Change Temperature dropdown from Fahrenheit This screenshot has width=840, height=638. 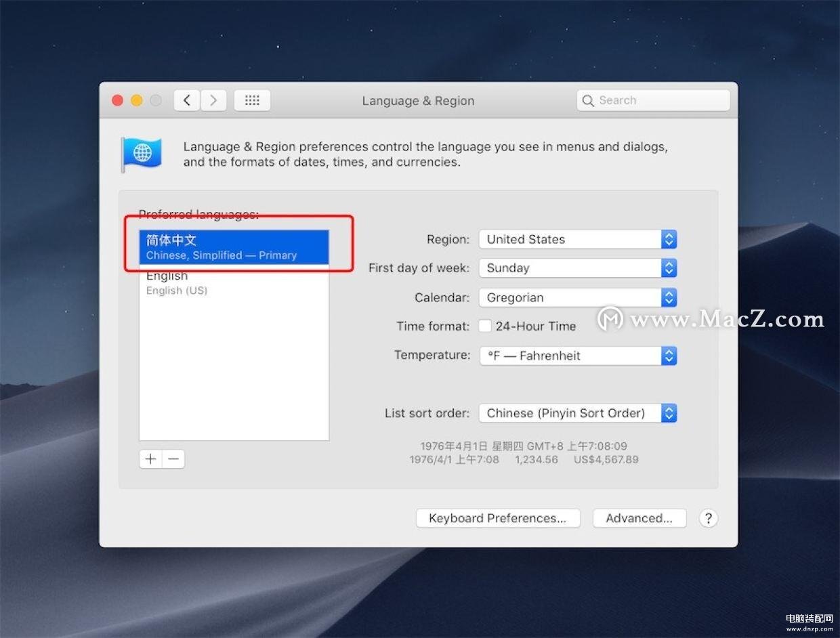pyautogui.click(x=577, y=356)
